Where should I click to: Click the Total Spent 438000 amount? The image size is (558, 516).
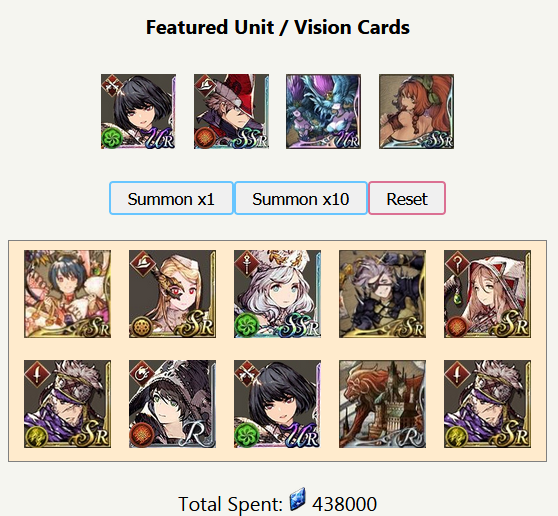[x=344, y=504]
